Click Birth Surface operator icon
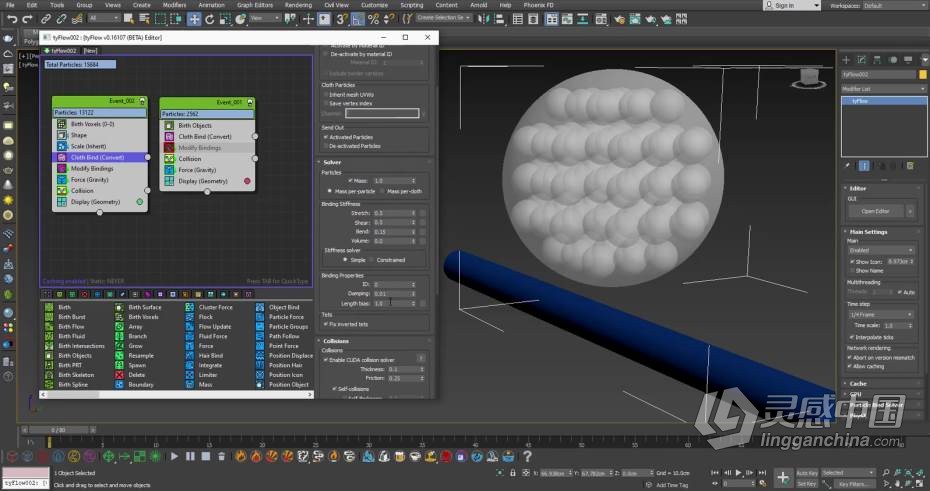The height and width of the screenshot is (491, 930). click(119, 307)
